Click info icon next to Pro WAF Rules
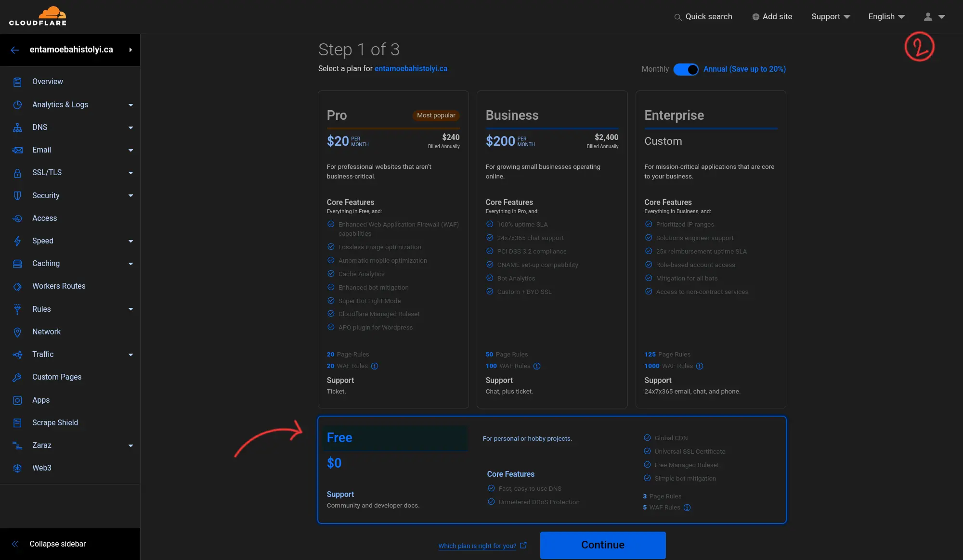 (x=375, y=366)
